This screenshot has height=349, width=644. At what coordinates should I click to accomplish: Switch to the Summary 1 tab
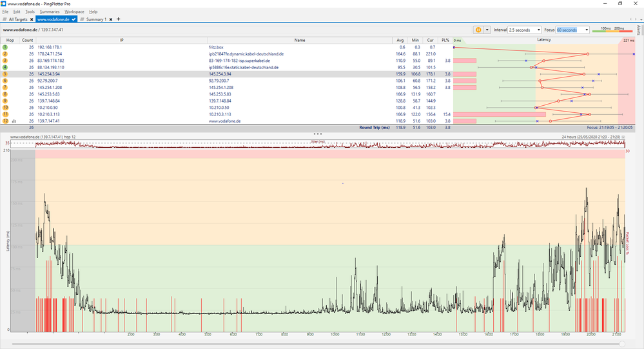[95, 20]
